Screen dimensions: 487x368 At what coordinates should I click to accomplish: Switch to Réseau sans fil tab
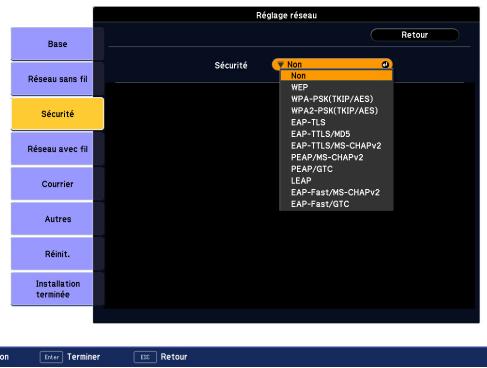click(52, 79)
